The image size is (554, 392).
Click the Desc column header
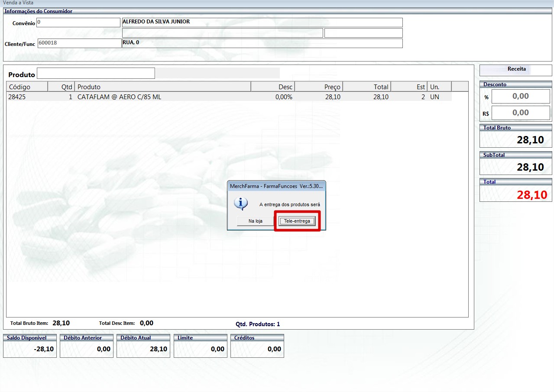[273, 87]
